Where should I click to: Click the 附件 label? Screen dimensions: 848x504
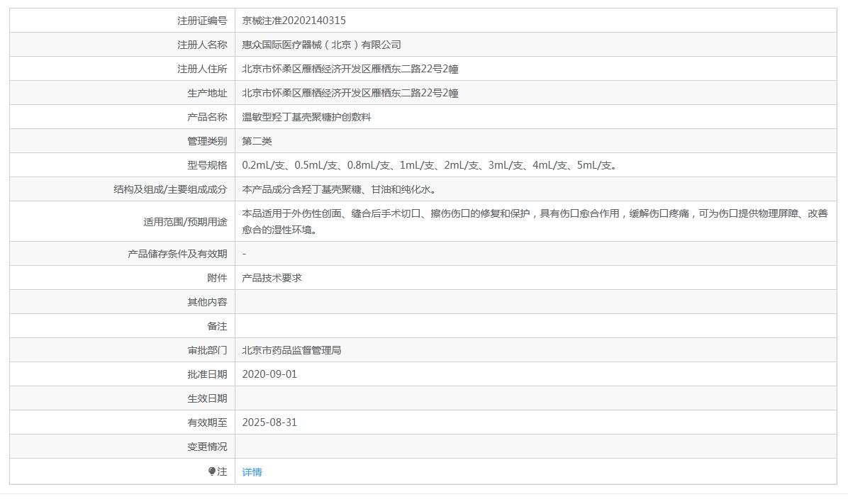click(x=218, y=278)
